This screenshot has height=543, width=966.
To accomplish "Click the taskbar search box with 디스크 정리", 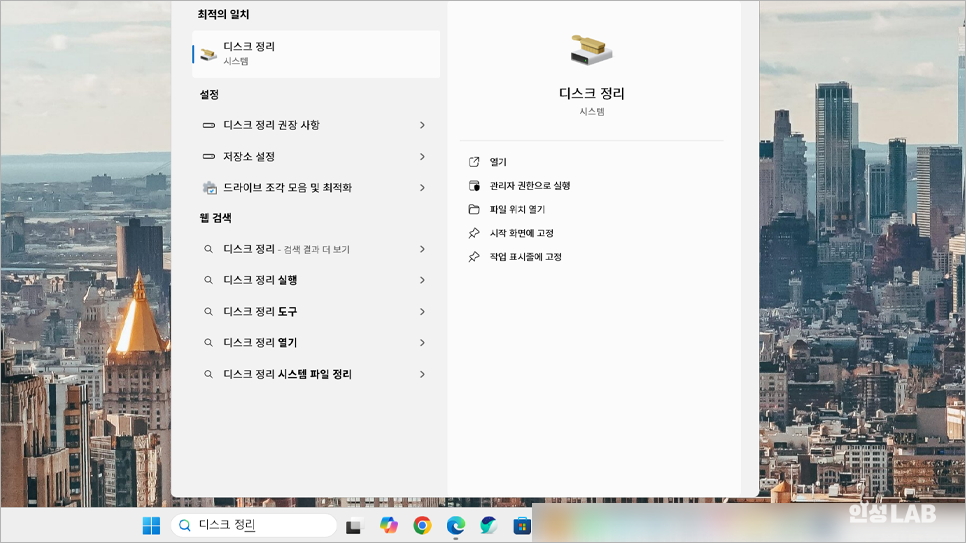I will click(254, 525).
